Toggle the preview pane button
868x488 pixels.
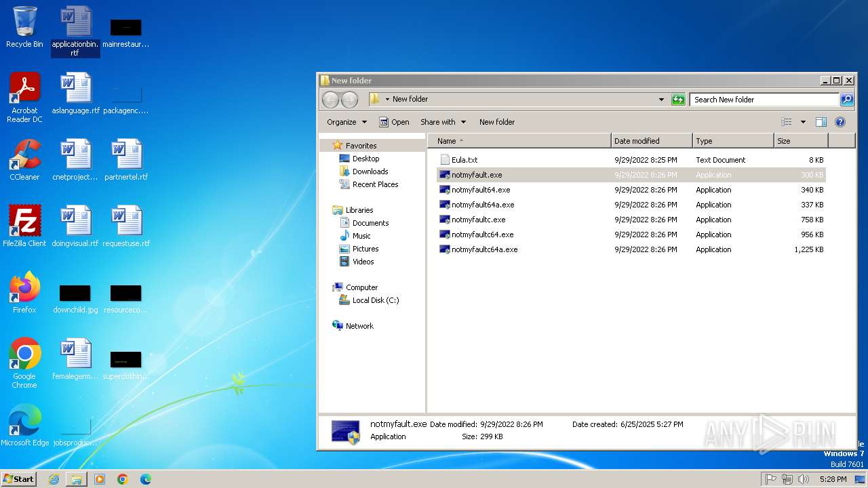(x=821, y=122)
